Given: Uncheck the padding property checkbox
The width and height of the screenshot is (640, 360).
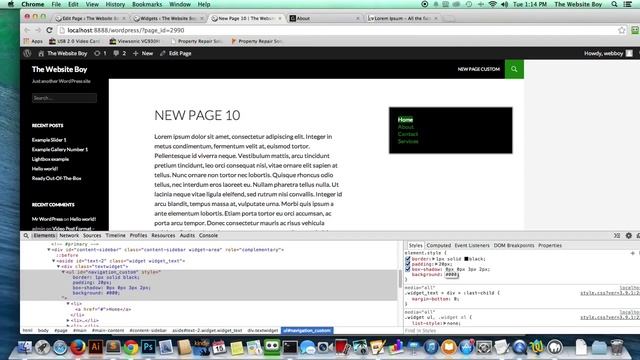Looking at the screenshot, I should pyautogui.click(x=408, y=264).
